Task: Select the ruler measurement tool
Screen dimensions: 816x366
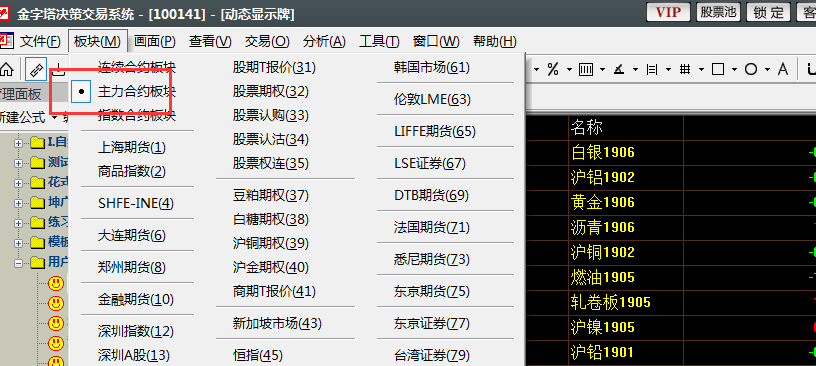Action: click(36, 69)
